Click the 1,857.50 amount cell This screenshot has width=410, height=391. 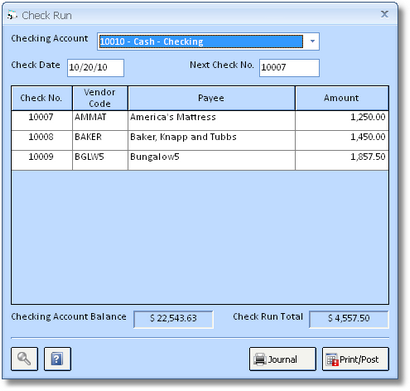tap(342, 160)
